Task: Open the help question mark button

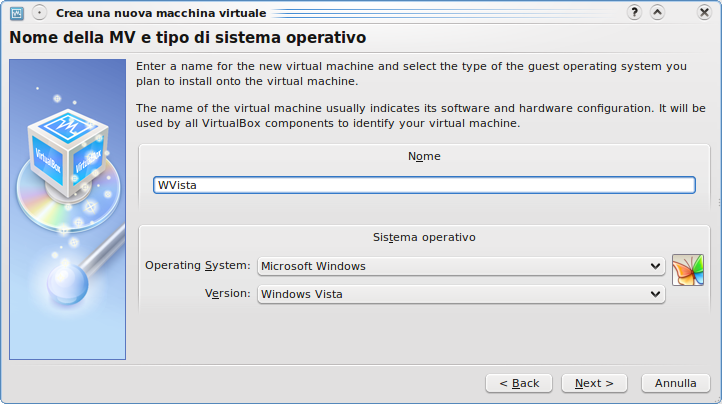Action: click(x=635, y=12)
